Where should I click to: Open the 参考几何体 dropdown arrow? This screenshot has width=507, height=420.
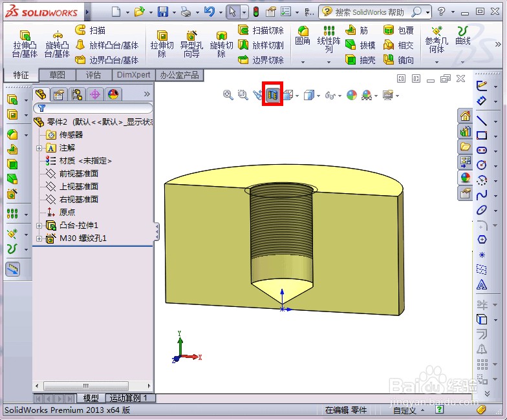[437, 62]
